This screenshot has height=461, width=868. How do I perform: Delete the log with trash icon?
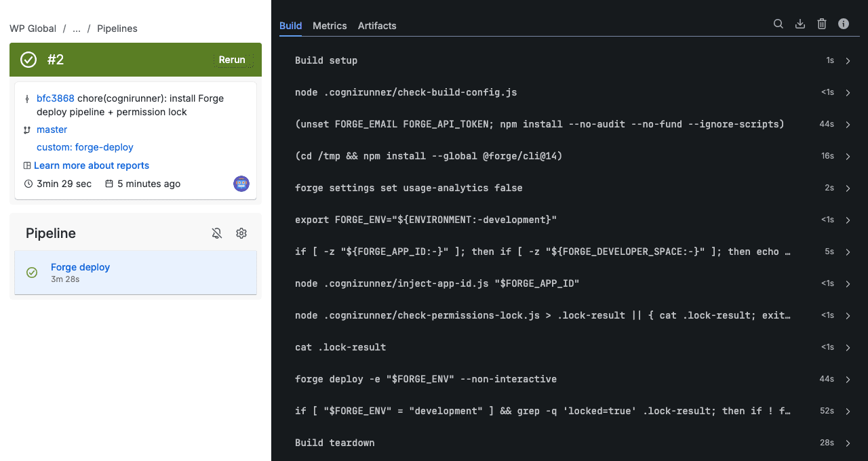(822, 24)
